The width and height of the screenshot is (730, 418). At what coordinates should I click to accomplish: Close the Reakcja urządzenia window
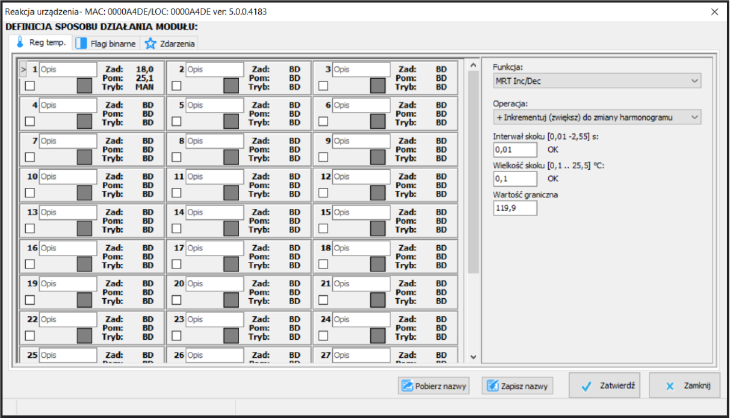pos(715,12)
